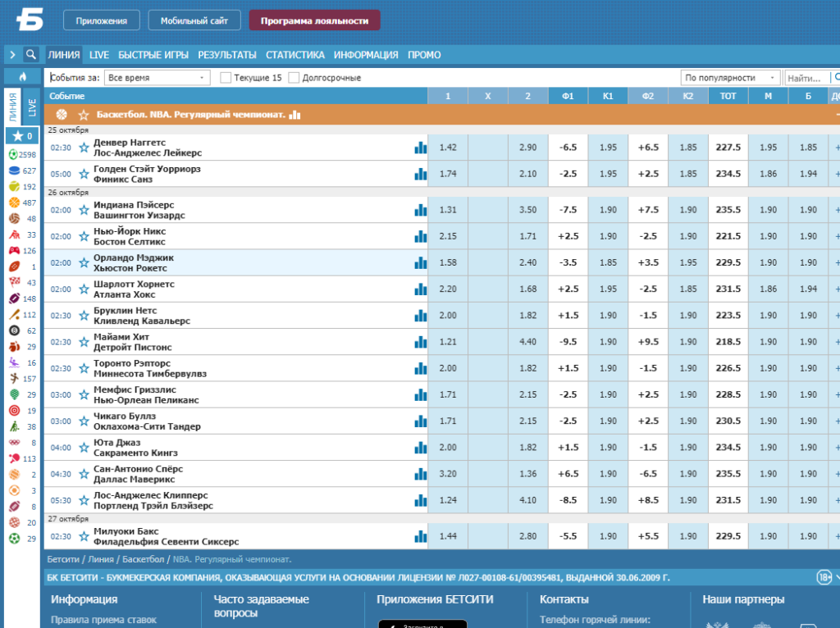
Task: Expand the sidebar with arrow chevron
Action: point(12,55)
